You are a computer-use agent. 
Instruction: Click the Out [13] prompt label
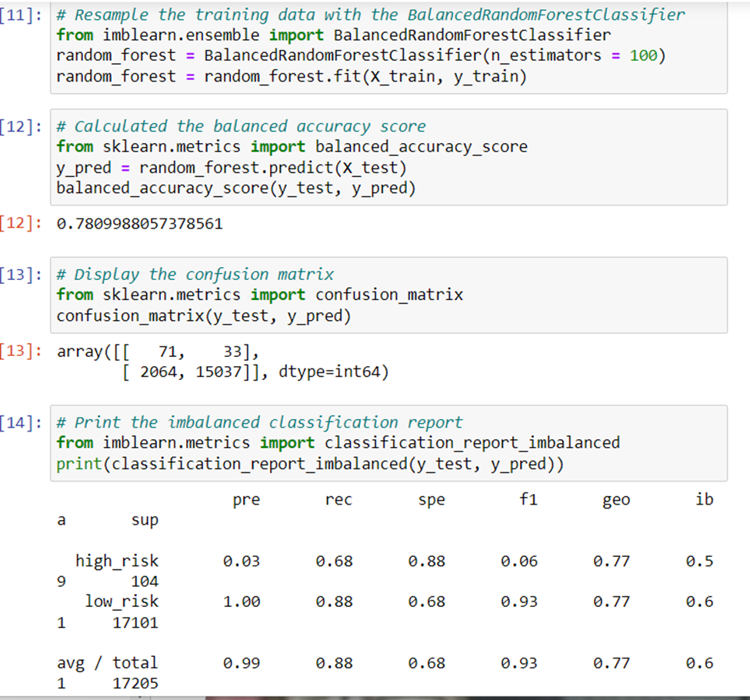(x=22, y=352)
